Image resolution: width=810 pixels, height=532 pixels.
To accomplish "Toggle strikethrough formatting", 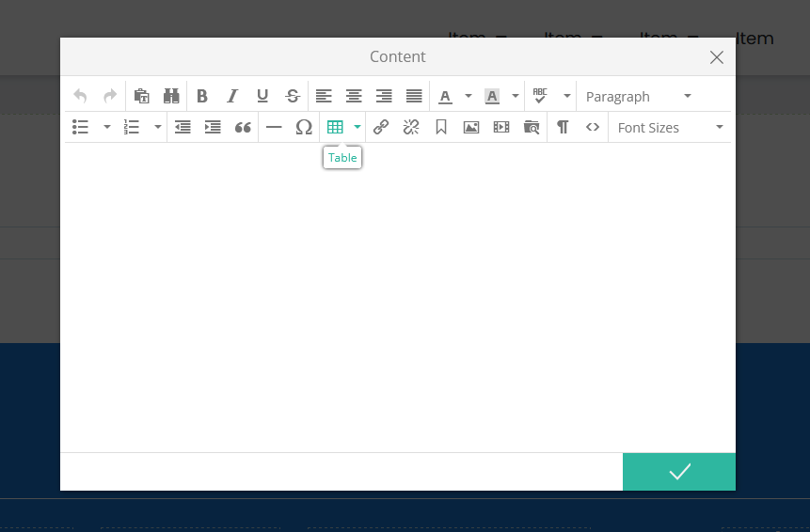I will point(293,96).
